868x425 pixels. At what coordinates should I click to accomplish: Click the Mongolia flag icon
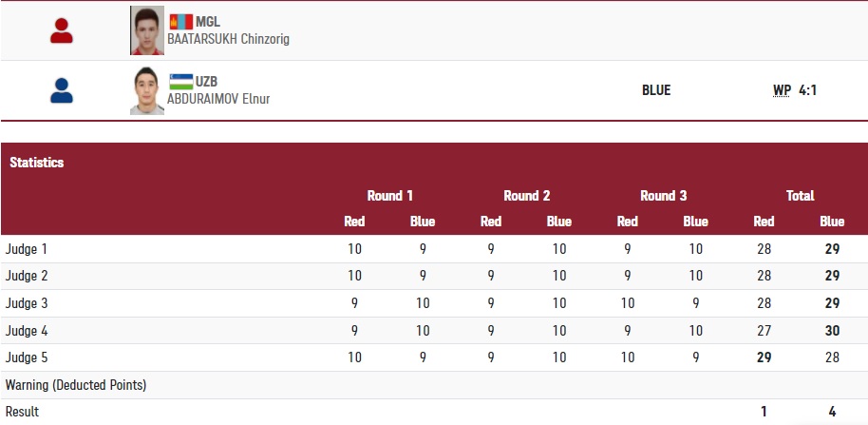pyautogui.click(x=180, y=22)
